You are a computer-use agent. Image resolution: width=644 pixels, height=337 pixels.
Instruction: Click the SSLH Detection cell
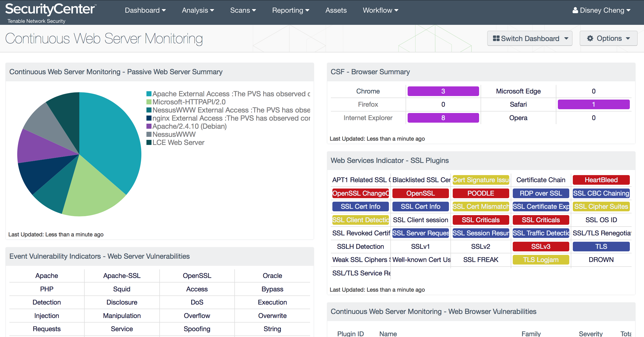click(361, 247)
